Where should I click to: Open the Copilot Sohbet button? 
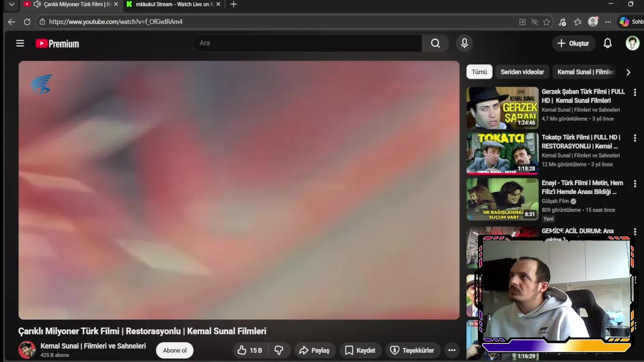pos(631,22)
